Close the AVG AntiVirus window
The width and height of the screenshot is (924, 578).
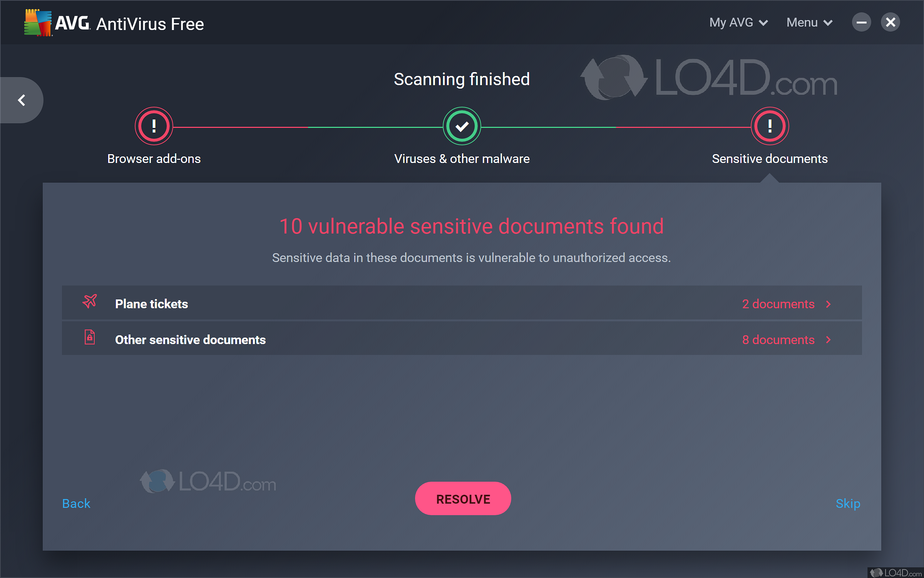pyautogui.click(x=890, y=22)
